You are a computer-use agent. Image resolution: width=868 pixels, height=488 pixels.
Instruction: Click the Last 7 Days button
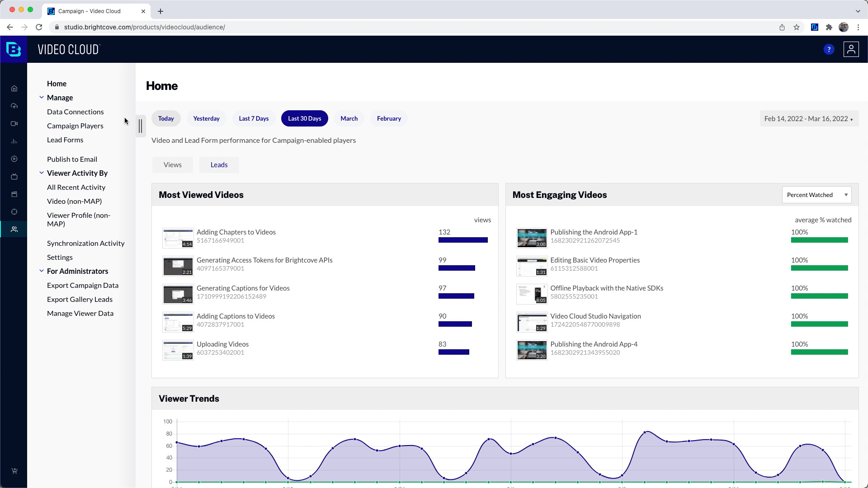(x=253, y=118)
